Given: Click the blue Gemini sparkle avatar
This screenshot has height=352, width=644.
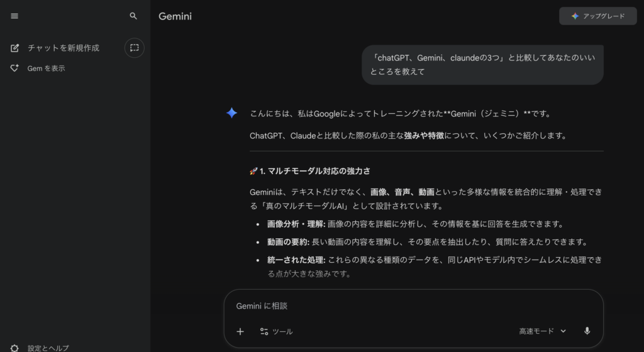Looking at the screenshot, I should 231,113.
